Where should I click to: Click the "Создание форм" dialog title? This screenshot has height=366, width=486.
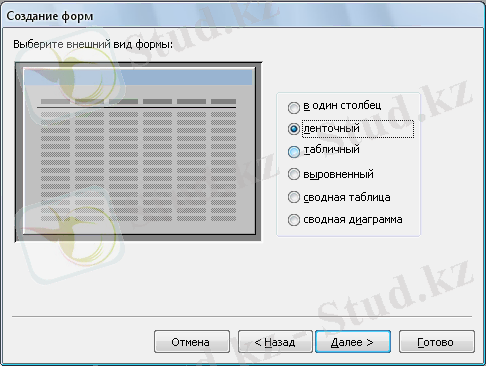[50, 16]
